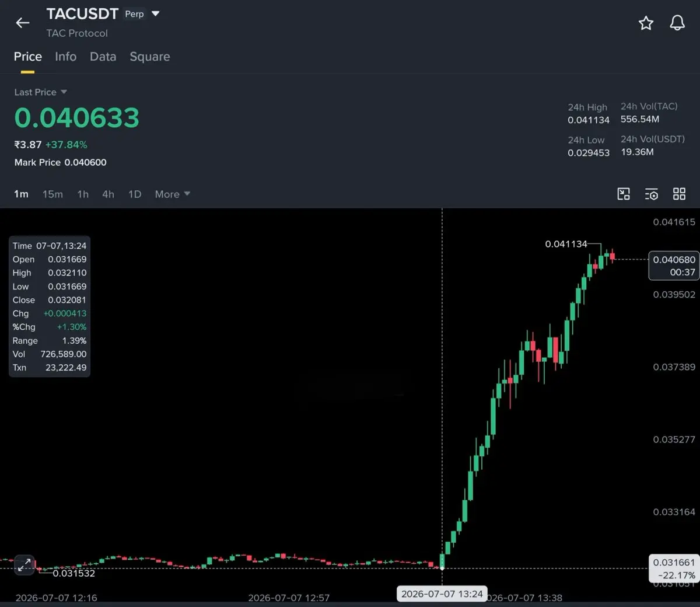
Task: Open the Square tab
Action: 150,57
